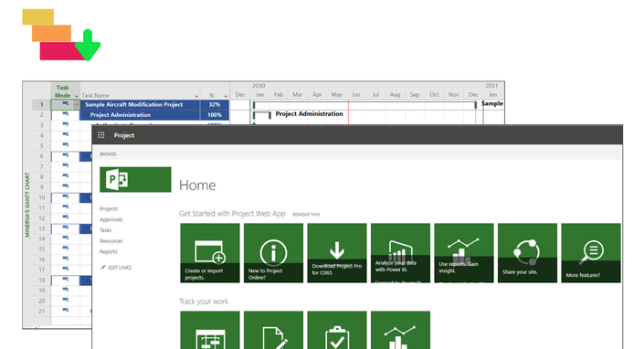The width and height of the screenshot is (644, 349).
Task: Select Project Administration task name cell
Action: (140, 115)
